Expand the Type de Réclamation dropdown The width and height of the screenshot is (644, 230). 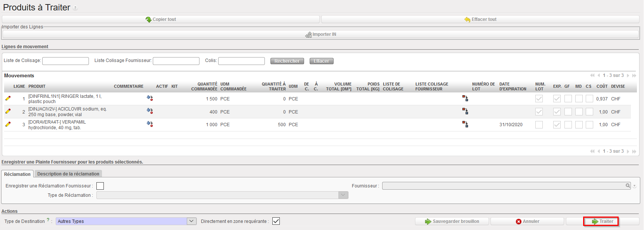[x=343, y=195]
